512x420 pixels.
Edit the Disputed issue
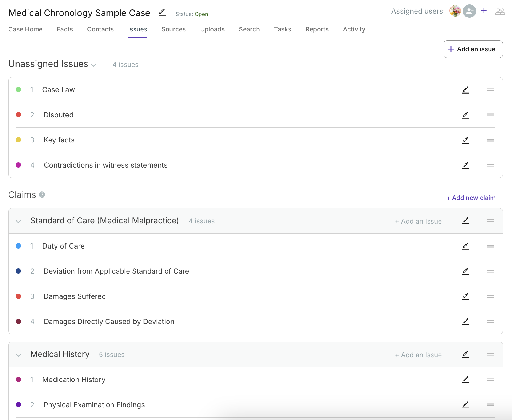point(465,115)
